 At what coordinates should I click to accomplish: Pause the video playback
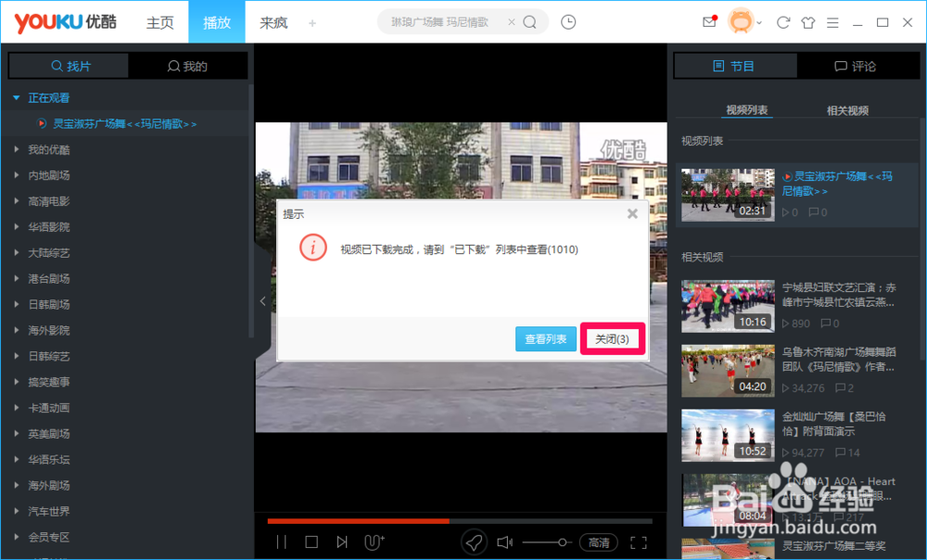click(282, 541)
